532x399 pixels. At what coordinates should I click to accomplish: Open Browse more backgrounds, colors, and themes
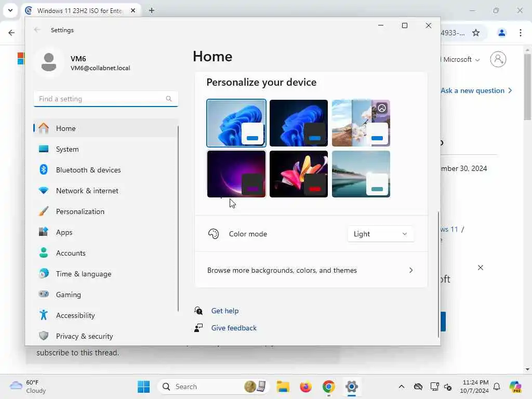point(311,270)
